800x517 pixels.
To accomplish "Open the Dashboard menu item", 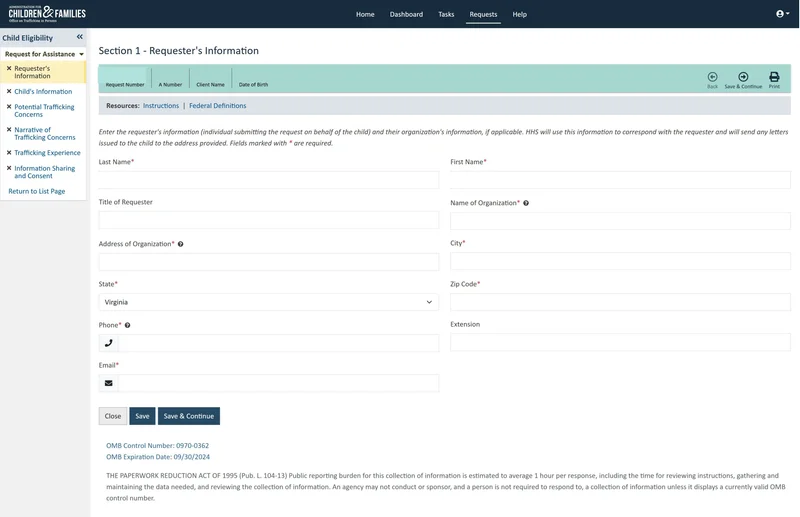I will pos(406,14).
